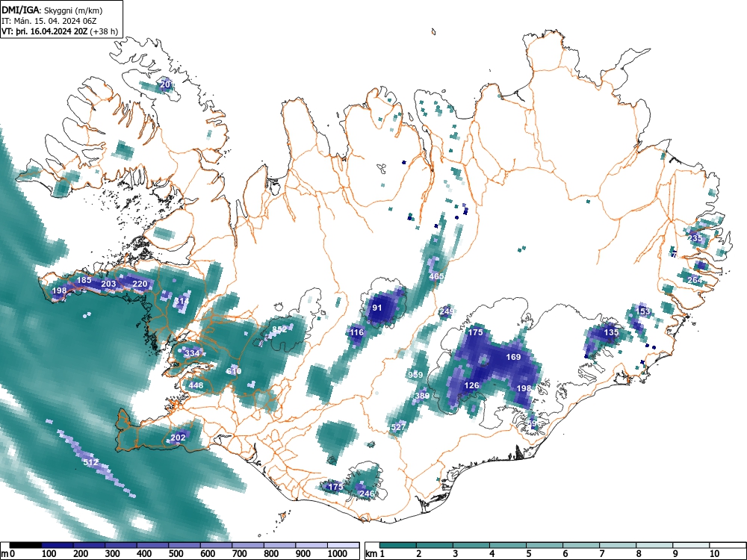Click the 334 visibility label
The image size is (747, 560).
193,353
